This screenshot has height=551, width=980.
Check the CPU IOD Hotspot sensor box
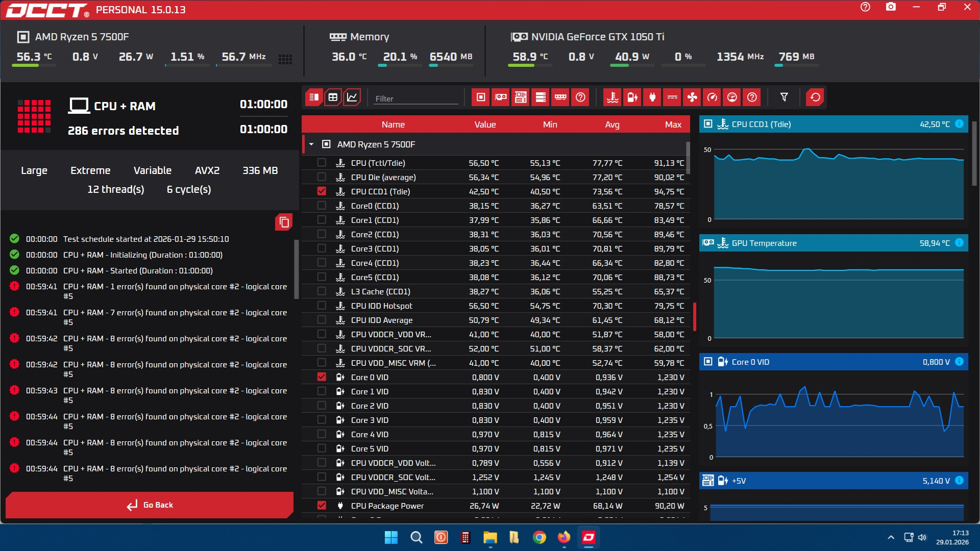(322, 306)
